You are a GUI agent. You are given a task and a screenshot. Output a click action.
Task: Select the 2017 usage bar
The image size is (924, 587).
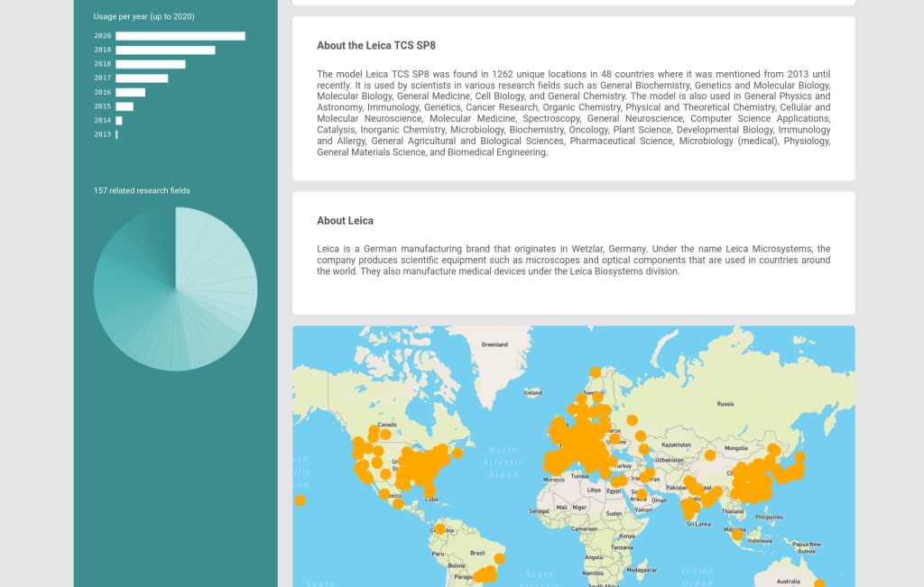(x=142, y=78)
